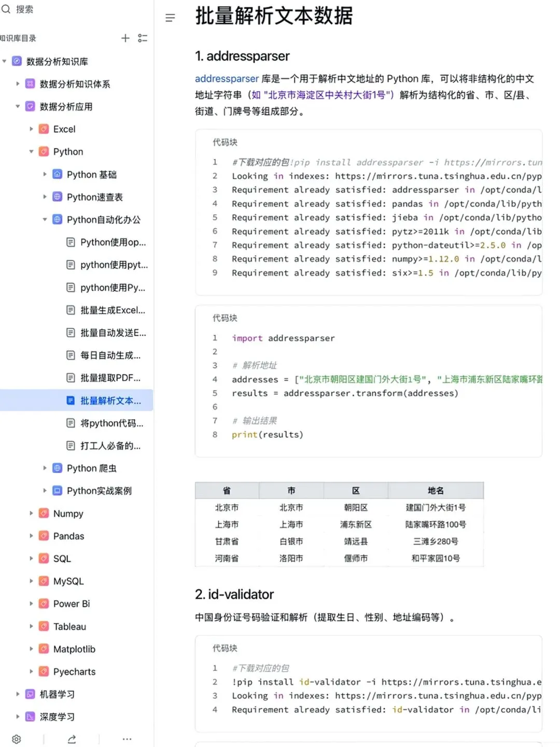Click the Python速查表 globe icon

[58, 197]
